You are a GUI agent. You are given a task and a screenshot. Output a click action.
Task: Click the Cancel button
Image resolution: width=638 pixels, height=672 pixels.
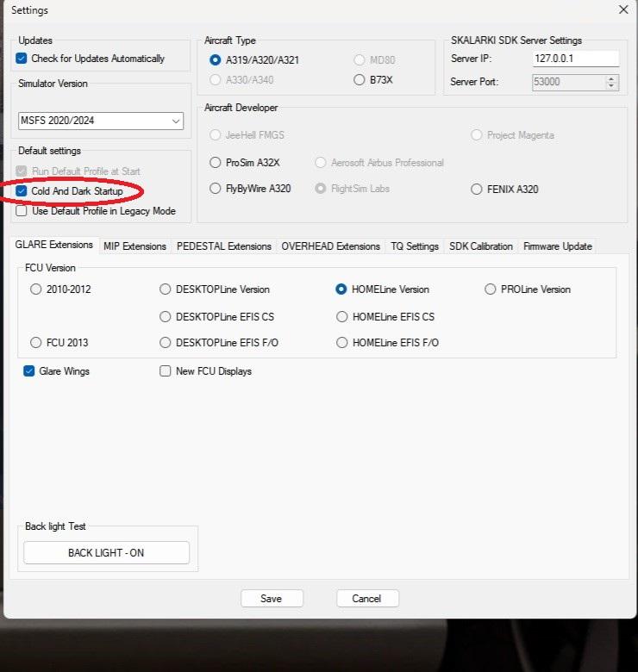[366, 599]
